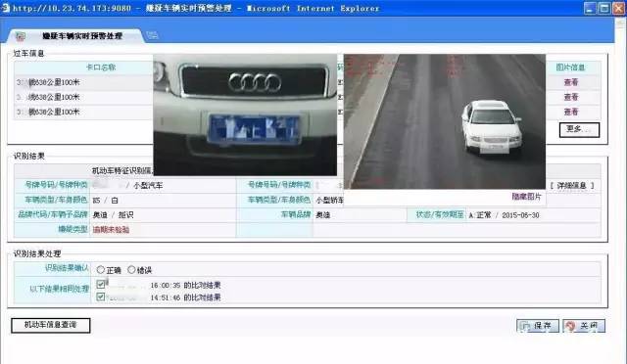Click the A:正常 / 2015-06-30 status value
The width and height of the screenshot is (627, 364).
(x=504, y=215)
